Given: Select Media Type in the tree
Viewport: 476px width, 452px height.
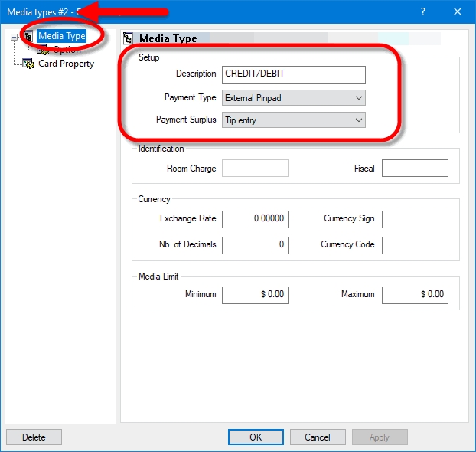Looking at the screenshot, I should [x=61, y=36].
